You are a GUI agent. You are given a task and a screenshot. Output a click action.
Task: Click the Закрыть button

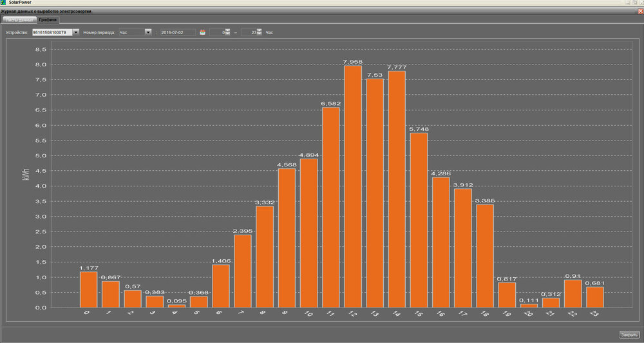point(629,335)
